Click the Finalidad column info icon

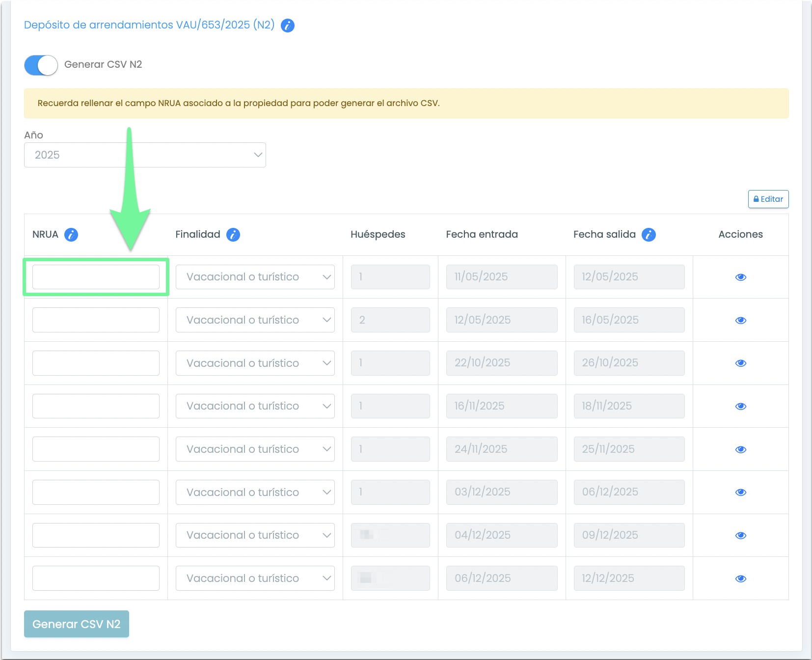(x=233, y=235)
